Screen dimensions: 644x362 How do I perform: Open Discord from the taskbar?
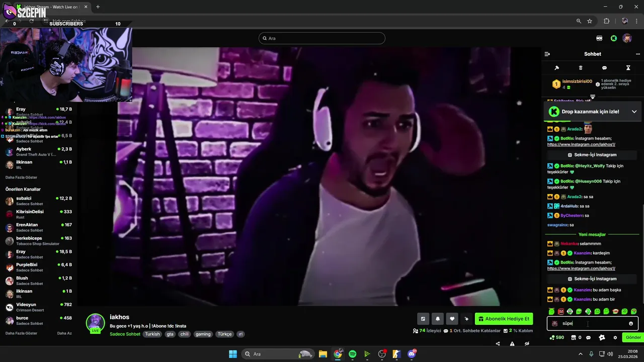coord(412,354)
